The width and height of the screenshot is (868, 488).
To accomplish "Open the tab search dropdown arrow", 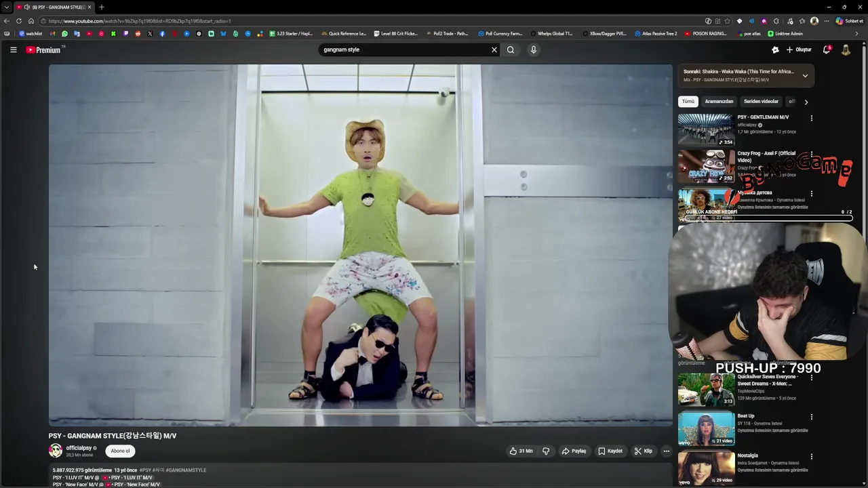I will [6, 7].
